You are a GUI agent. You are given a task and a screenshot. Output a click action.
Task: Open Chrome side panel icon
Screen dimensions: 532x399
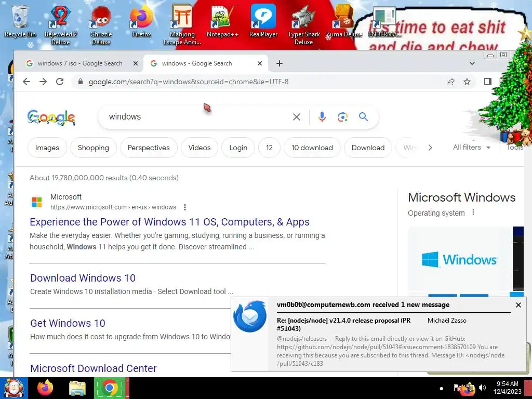coord(487,82)
